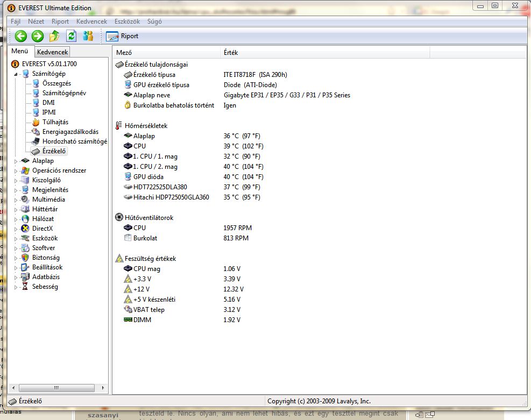Select the DMI tree entry
The height and width of the screenshot is (420, 531).
[48, 103]
